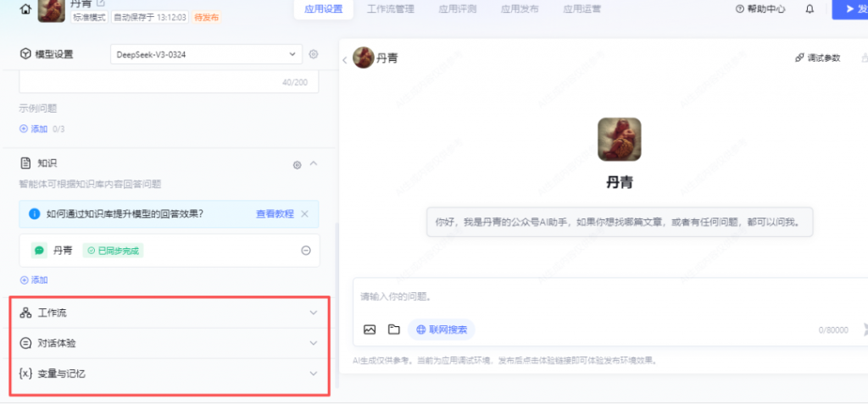Remove 丹青 knowledge base with minus icon

[x=306, y=251]
